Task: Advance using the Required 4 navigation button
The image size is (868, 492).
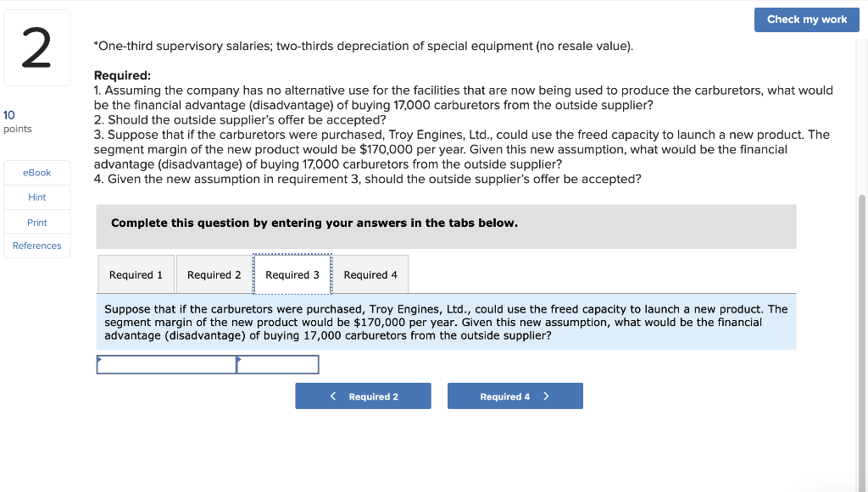Action: [x=515, y=395]
